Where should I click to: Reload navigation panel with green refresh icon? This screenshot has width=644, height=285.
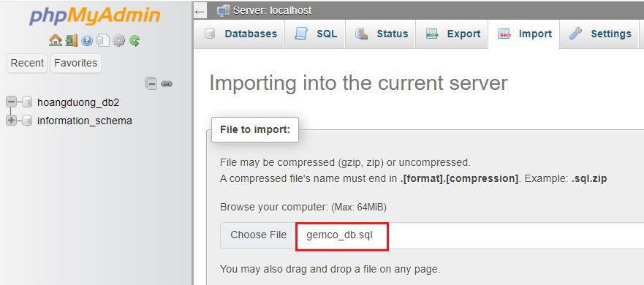click(x=135, y=40)
